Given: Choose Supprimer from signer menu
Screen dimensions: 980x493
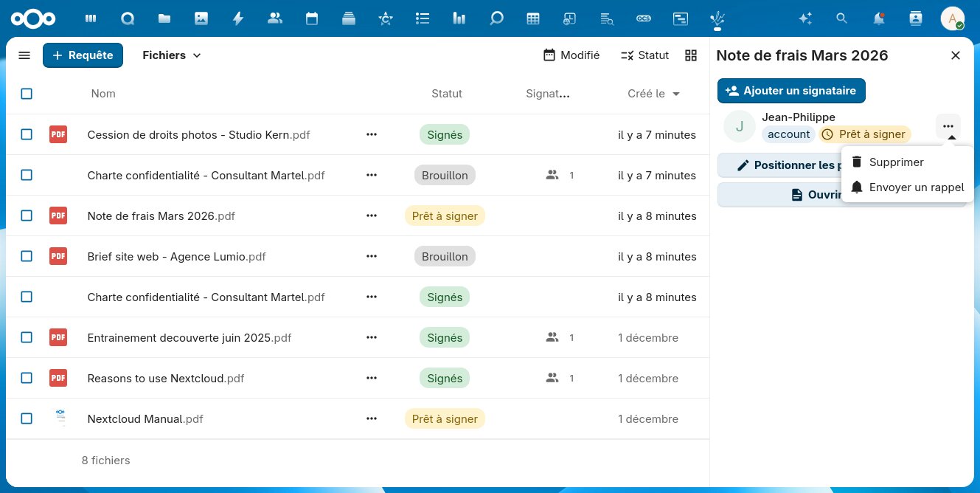Looking at the screenshot, I should pos(907,162).
